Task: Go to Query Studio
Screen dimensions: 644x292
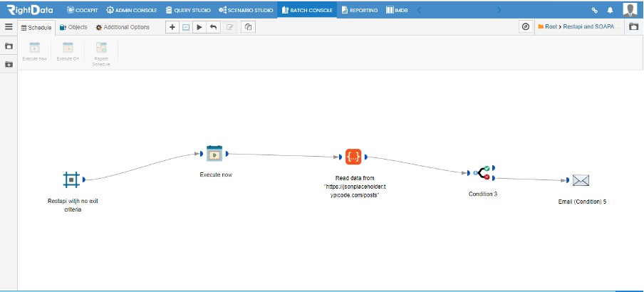Action: click(188, 10)
